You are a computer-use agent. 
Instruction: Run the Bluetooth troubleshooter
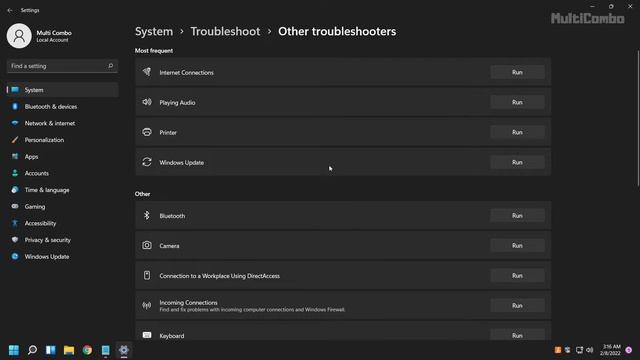tap(517, 216)
